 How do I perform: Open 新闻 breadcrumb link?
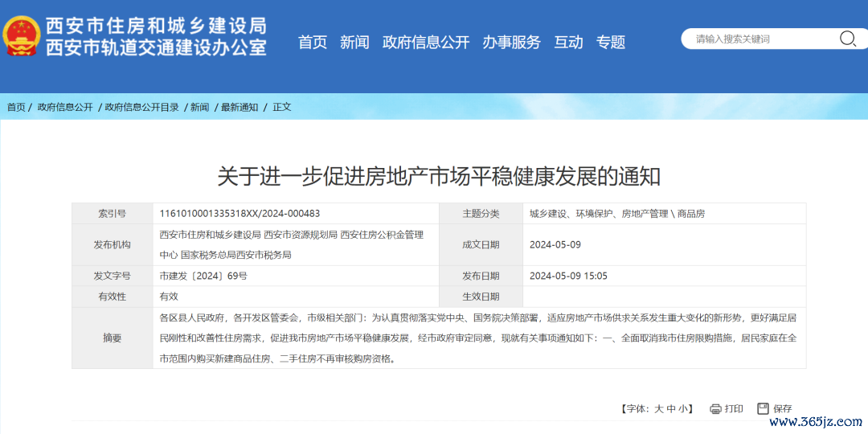click(x=199, y=108)
